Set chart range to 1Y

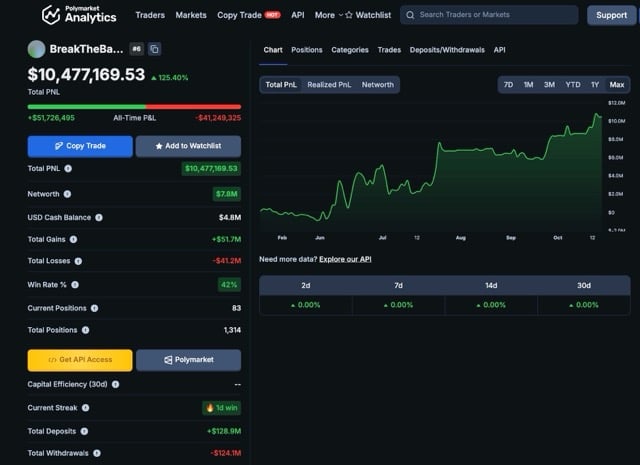point(595,85)
